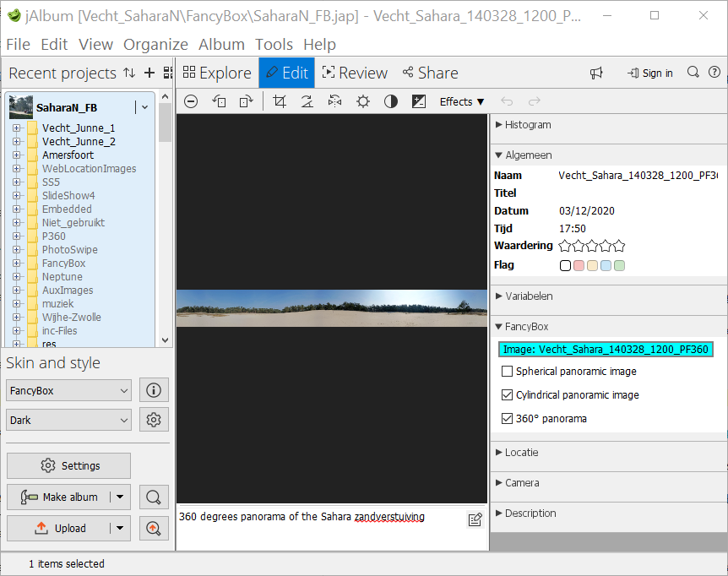
Task: Open the brightness adjustment tool
Action: tap(363, 101)
